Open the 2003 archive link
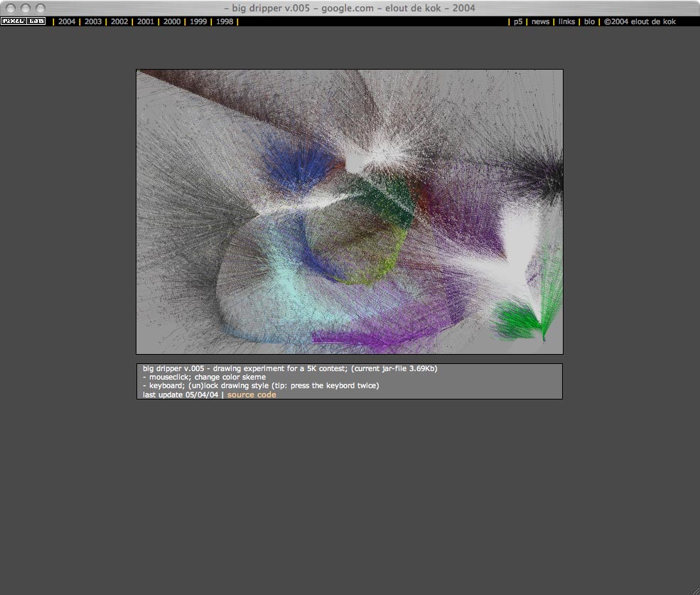Viewport: 700px width, 595px height. pyautogui.click(x=93, y=21)
